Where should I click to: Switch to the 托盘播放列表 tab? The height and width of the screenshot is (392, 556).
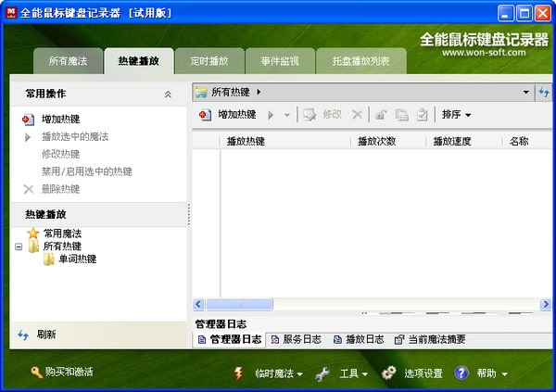[361, 61]
